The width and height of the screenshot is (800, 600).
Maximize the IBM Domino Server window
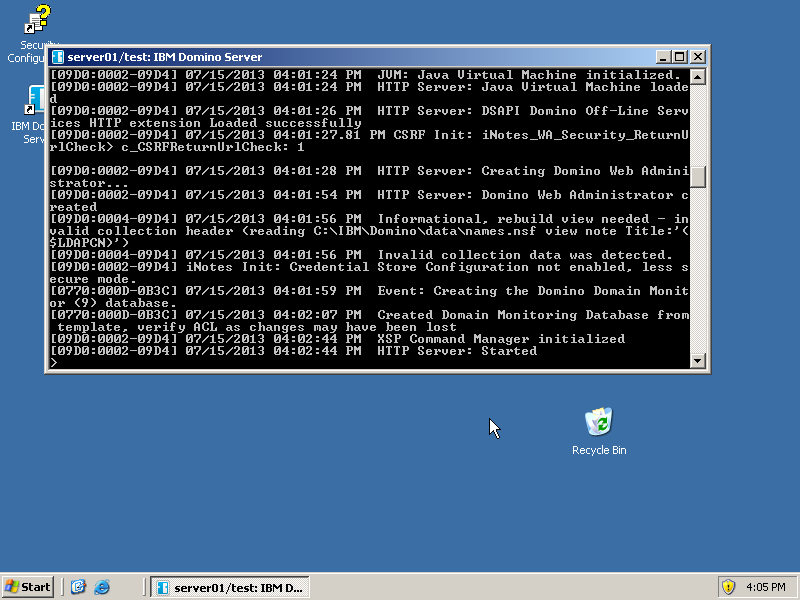pos(680,57)
